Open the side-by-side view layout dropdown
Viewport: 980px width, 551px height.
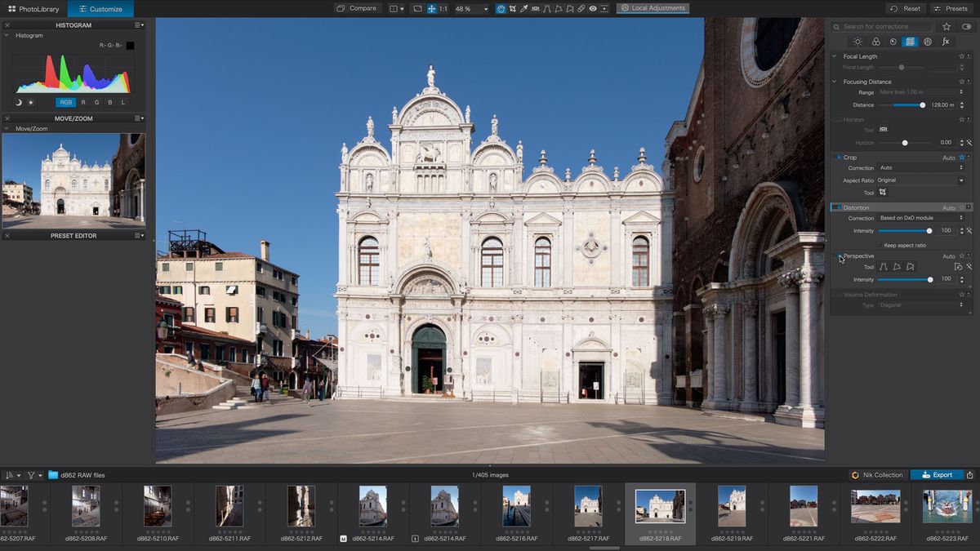pyautogui.click(x=397, y=8)
